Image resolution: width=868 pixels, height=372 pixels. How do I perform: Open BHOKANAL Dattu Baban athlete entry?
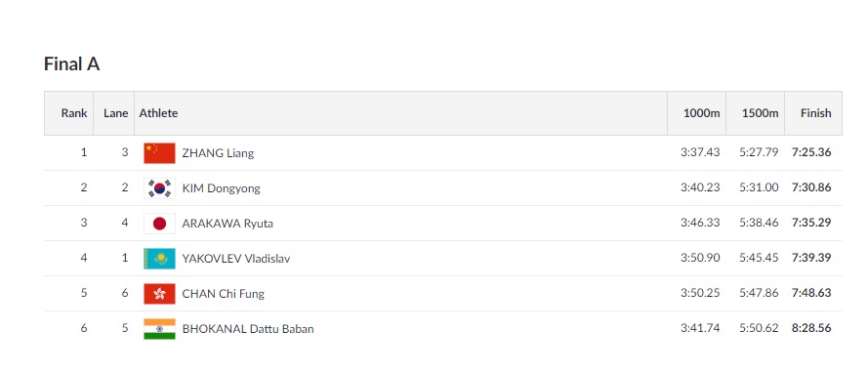pos(248,329)
